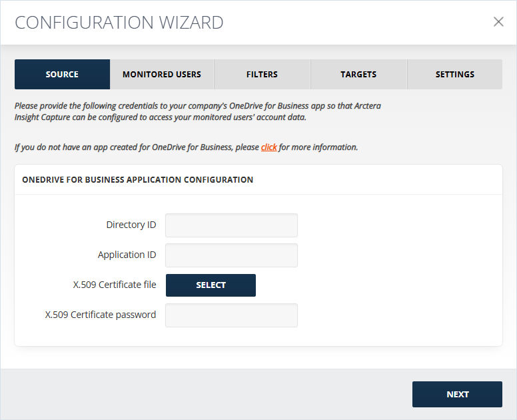Click the X.509 Certificate file label
517x420 pixels.
115,285
